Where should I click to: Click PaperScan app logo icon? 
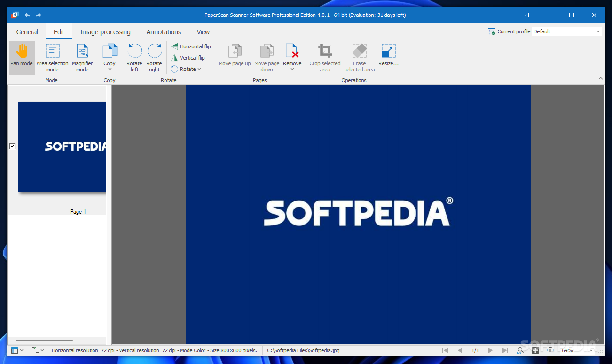click(x=15, y=15)
